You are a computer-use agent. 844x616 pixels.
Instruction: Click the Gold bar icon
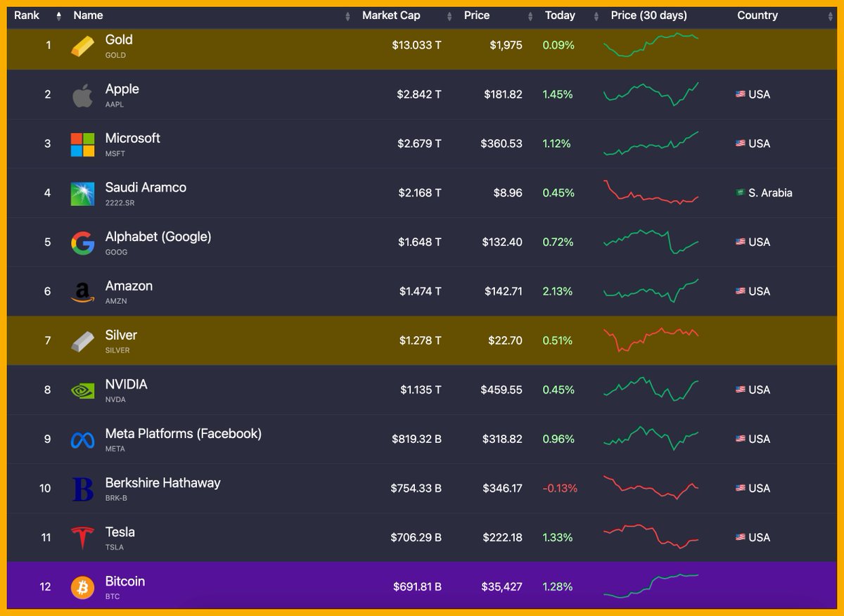[x=82, y=46]
